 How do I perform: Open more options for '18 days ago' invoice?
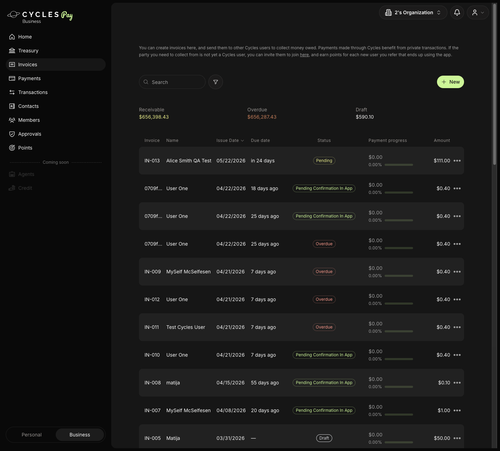[x=457, y=188]
